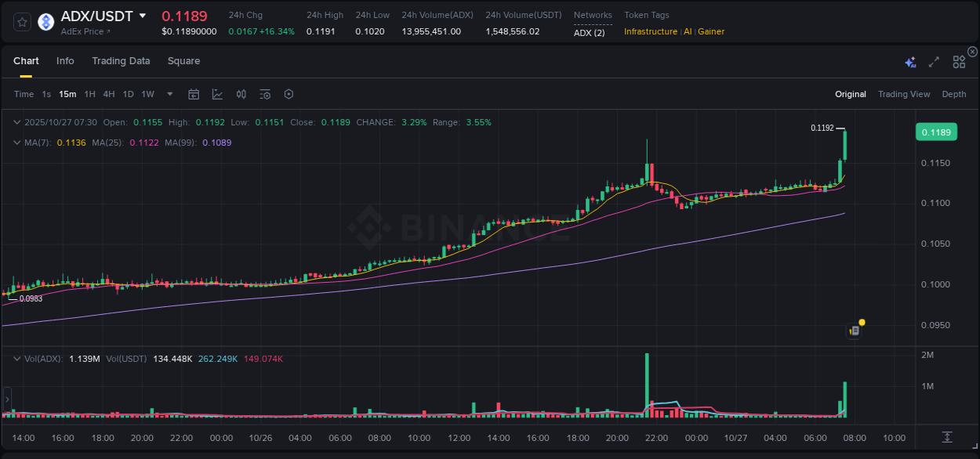The image size is (980, 459).
Task: Collapse the OHLC info row chevron
Action: coord(17,122)
